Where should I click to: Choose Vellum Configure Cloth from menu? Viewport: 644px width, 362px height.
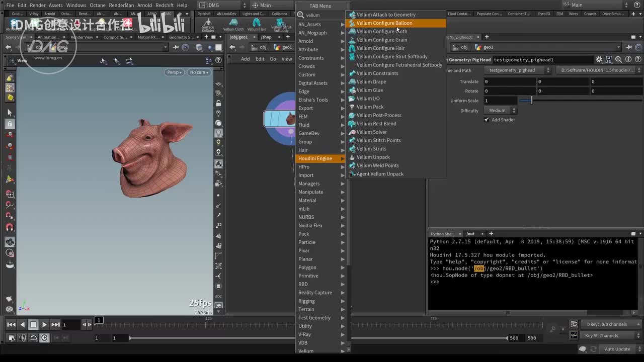tap(381, 32)
